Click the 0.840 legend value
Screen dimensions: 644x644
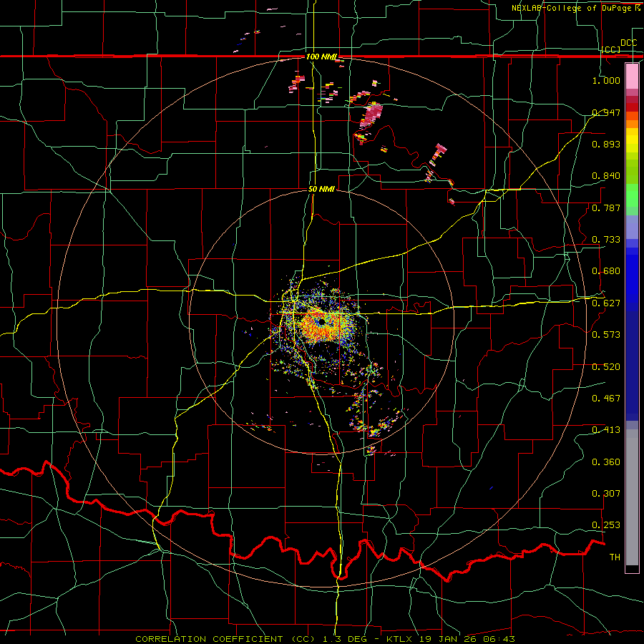pos(606,176)
